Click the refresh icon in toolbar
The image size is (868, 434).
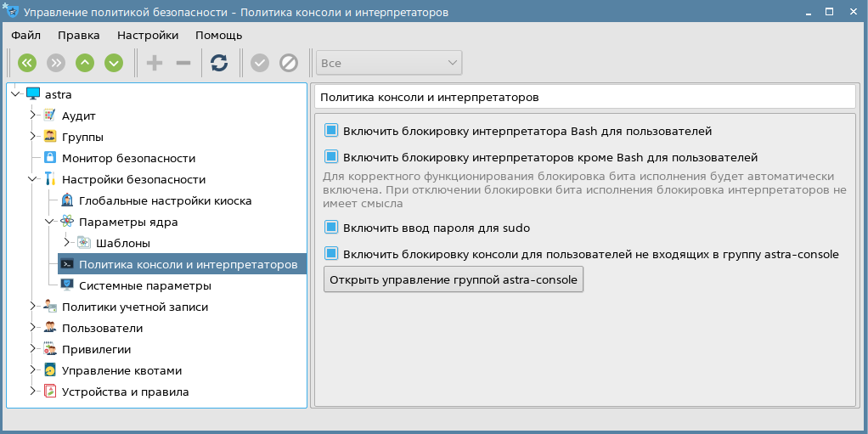click(219, 63)
